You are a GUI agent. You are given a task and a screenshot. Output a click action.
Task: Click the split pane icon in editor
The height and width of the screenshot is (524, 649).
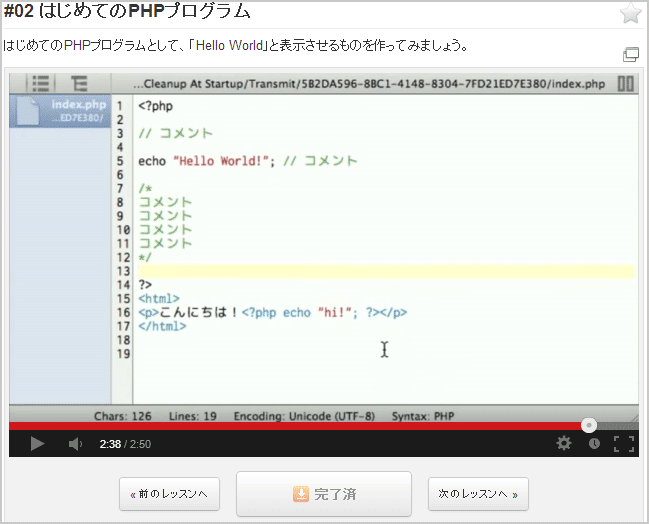point(625,84)
